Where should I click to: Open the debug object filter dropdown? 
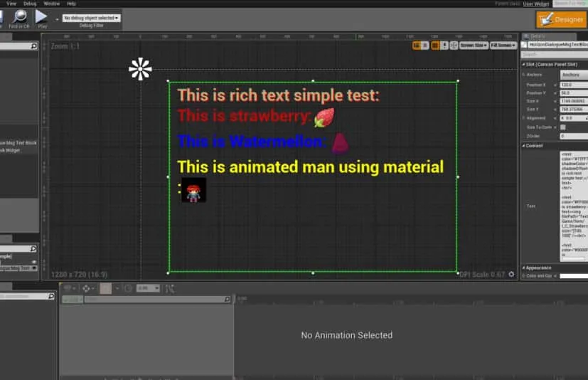pos(92,18)
